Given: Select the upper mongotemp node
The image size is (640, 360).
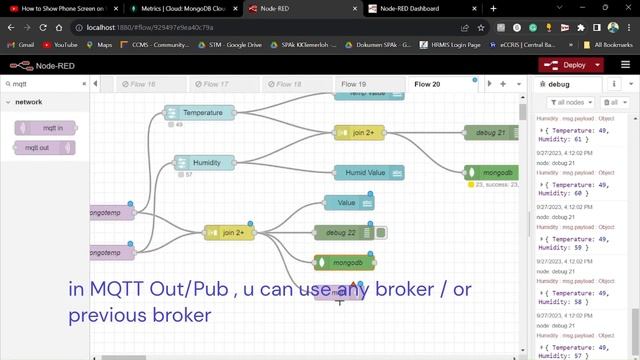Looking at the screenshot, I should 112,213.
